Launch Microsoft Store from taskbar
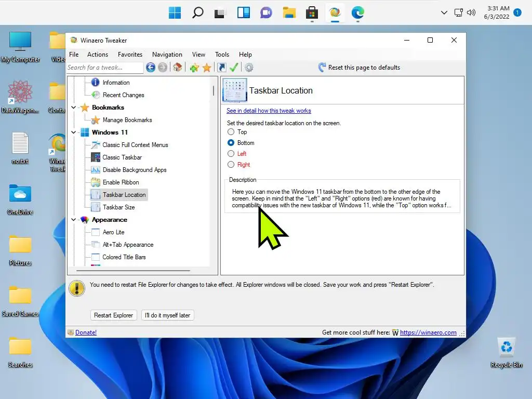The width and height of the screenshot is (532, 399). click(312, 13)
